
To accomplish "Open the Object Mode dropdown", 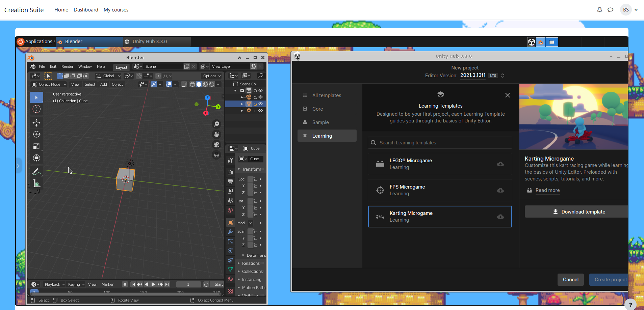I will click(49, 84).
